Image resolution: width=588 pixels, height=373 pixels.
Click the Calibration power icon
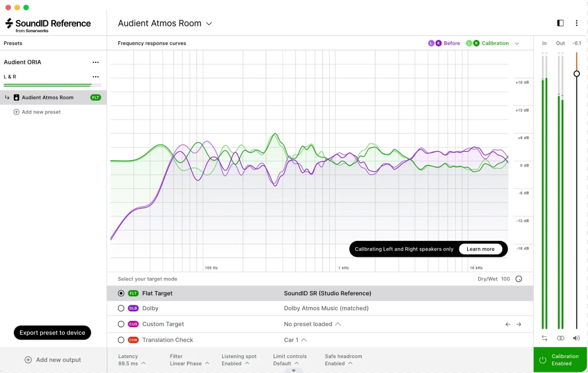click(x=543, y=360)
